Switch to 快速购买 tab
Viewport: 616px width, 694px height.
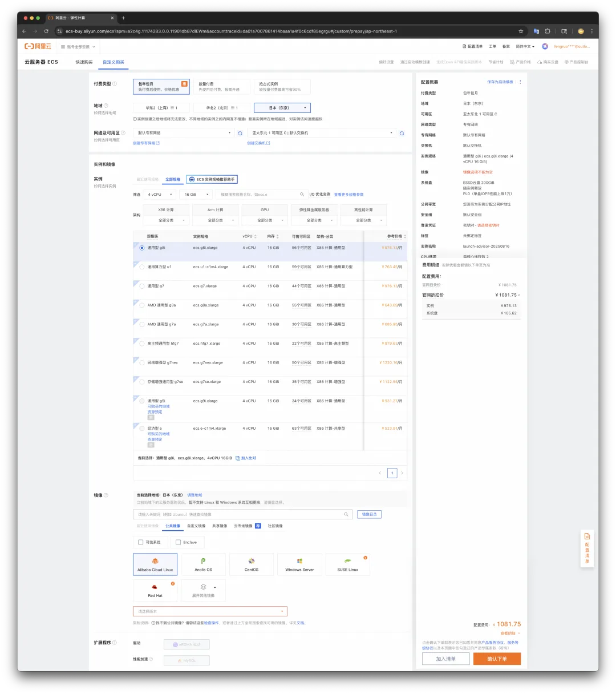(84, 62)
